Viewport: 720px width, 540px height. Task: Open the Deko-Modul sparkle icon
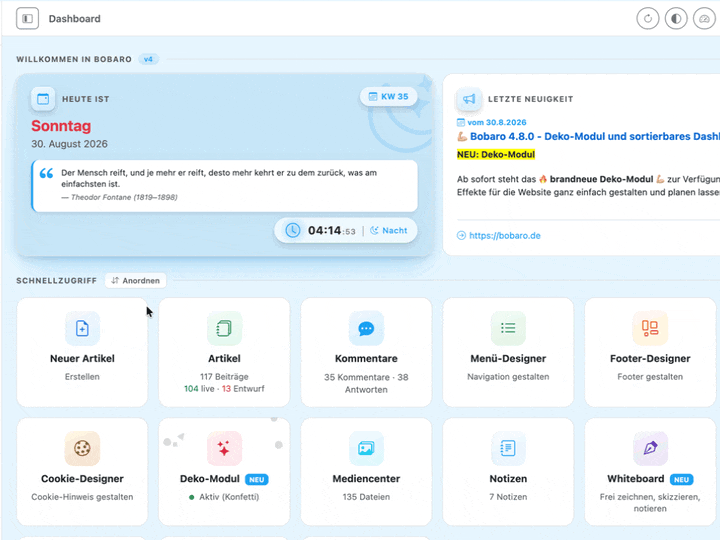coord(224,448)
